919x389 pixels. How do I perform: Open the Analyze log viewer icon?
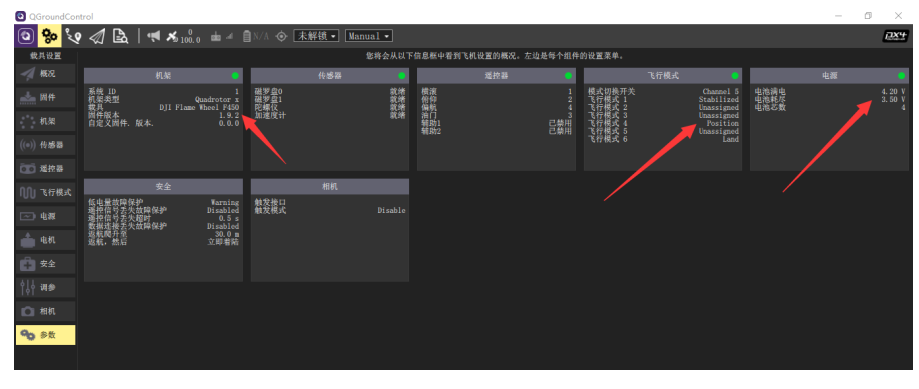pyautogui.click(x=120, y=36)
